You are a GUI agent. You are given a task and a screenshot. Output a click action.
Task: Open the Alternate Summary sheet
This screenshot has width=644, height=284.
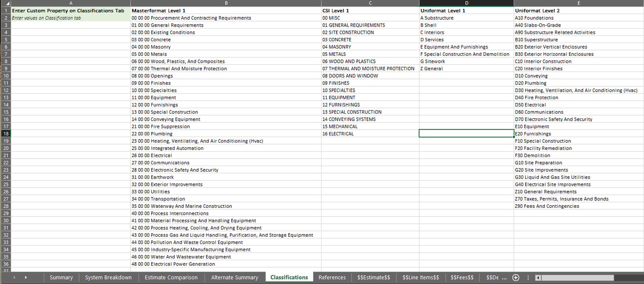(x=234, y=277)
